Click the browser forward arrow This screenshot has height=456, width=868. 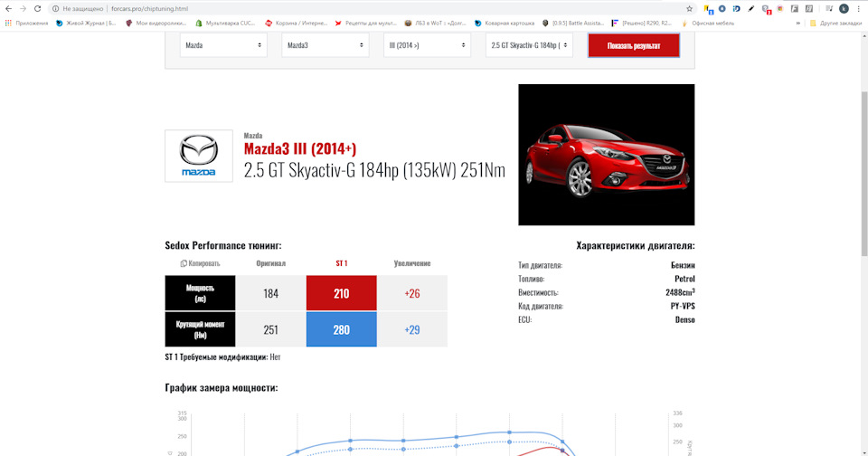[x=23, y=8]
